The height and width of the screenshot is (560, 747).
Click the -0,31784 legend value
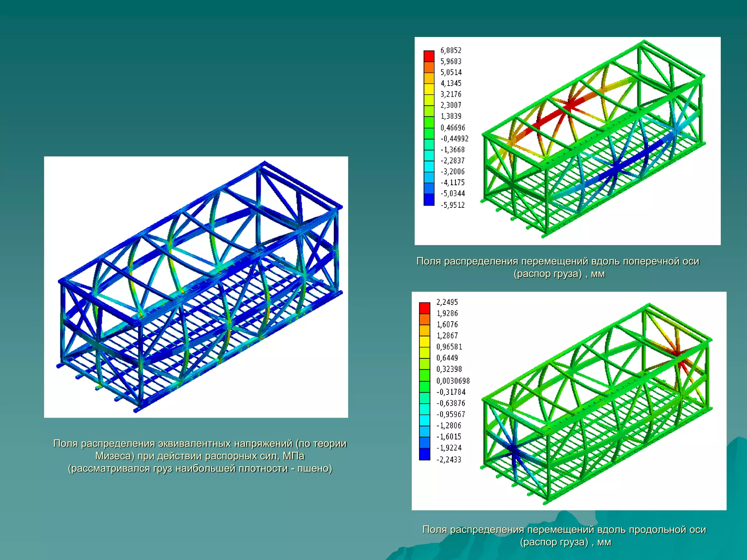pos(451,392)
